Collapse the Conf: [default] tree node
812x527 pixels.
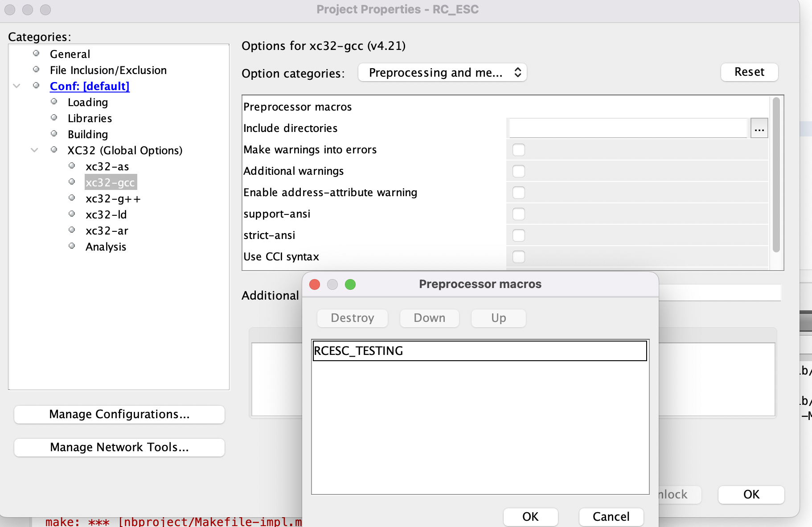pyautogui.click(x=17, y=86)
